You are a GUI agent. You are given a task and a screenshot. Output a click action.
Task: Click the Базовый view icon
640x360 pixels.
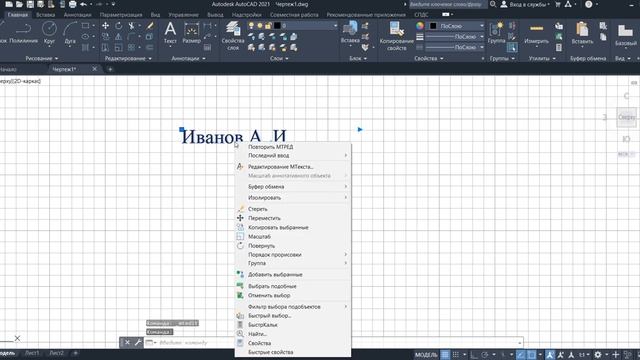[625, 34]
